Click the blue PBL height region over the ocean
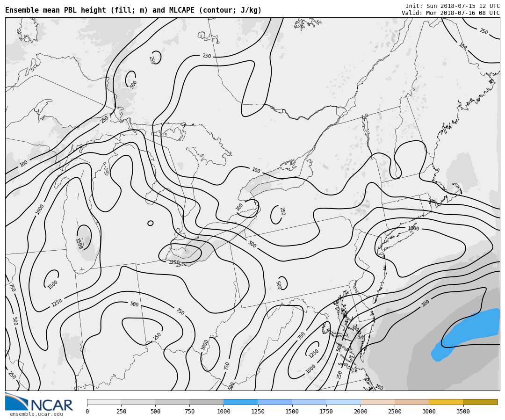This screenshot has width=505, height=420. pos(467,333)
